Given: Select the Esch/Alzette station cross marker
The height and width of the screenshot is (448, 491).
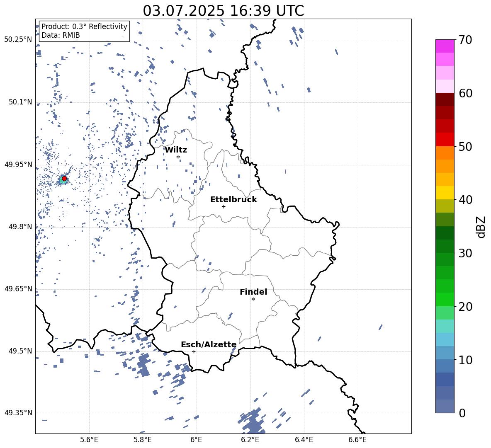Looking at the screenshot, I should click(x=194, y=351).
